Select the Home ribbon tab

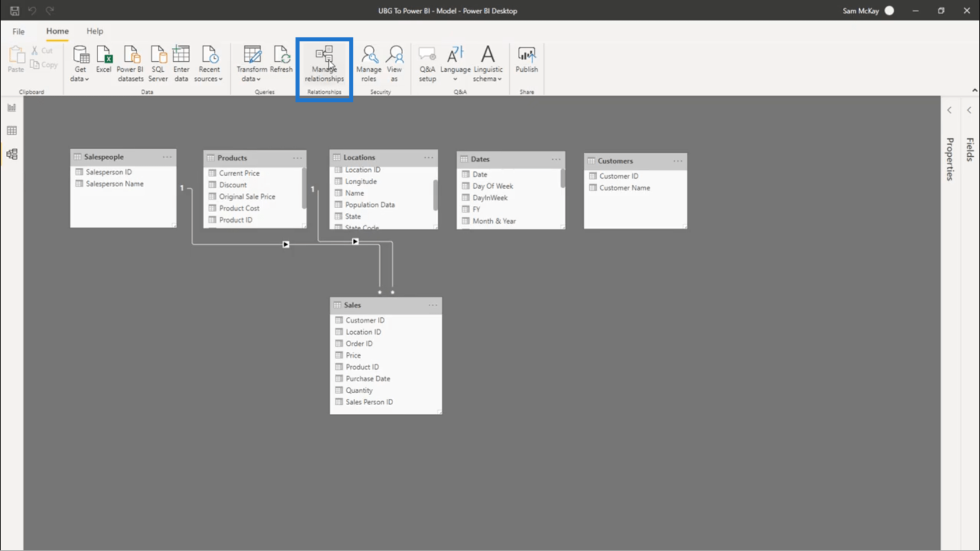(x=57, y=31)
